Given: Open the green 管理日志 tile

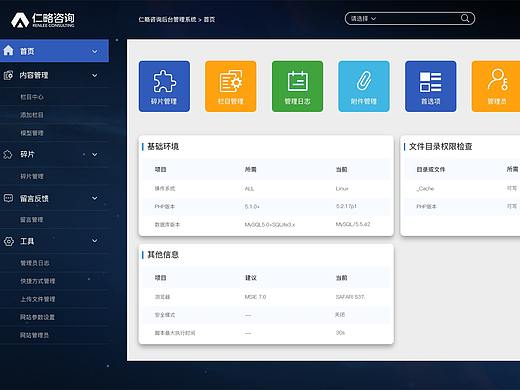Looking at the screenshot, I should (297, 86).
